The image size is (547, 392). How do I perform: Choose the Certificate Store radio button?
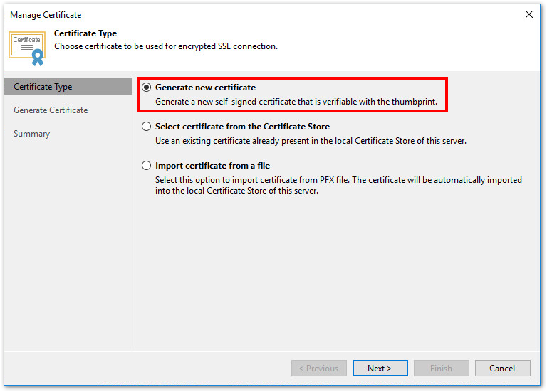coord(147,127)
